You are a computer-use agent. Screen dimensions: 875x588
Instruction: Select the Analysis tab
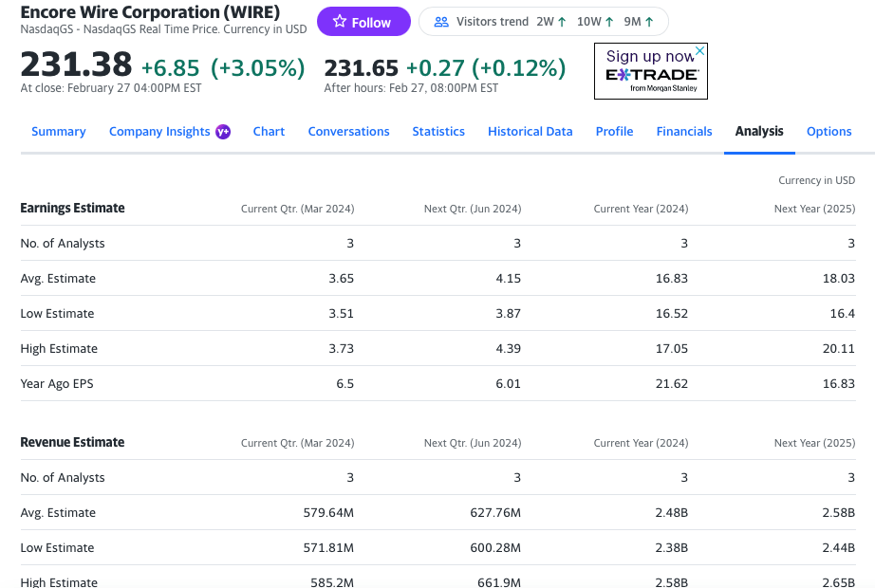click(759, 132)
